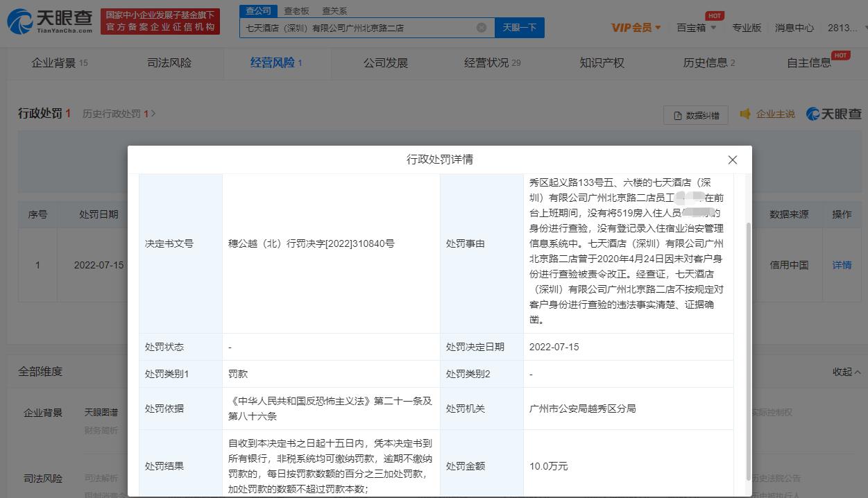Open 消息中心
Screen dimensions: 868x498
click(x=794, y=28)
